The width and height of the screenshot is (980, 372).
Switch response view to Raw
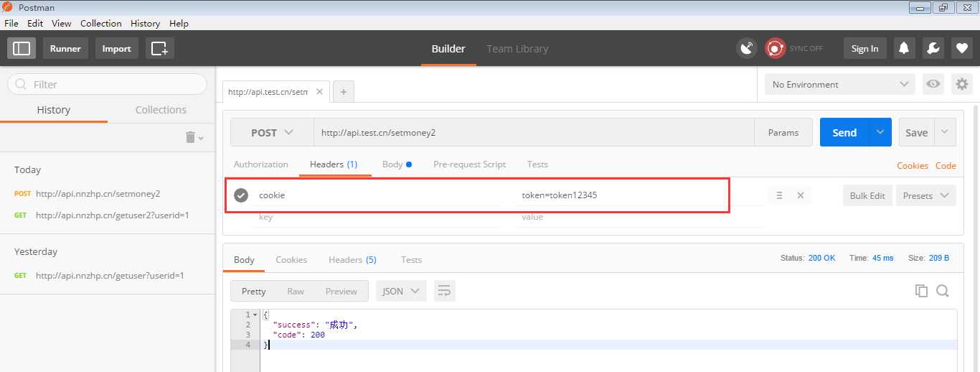click(296, 291)
